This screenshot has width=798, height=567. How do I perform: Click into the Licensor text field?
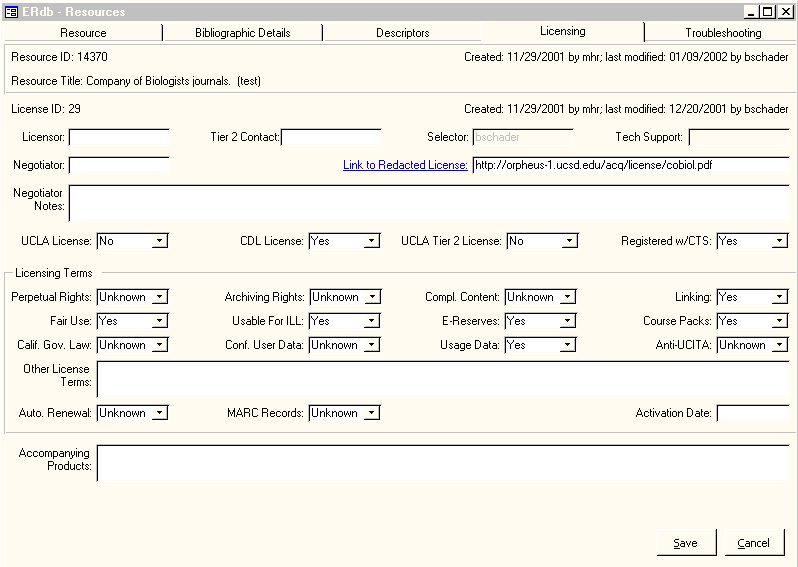119,137
